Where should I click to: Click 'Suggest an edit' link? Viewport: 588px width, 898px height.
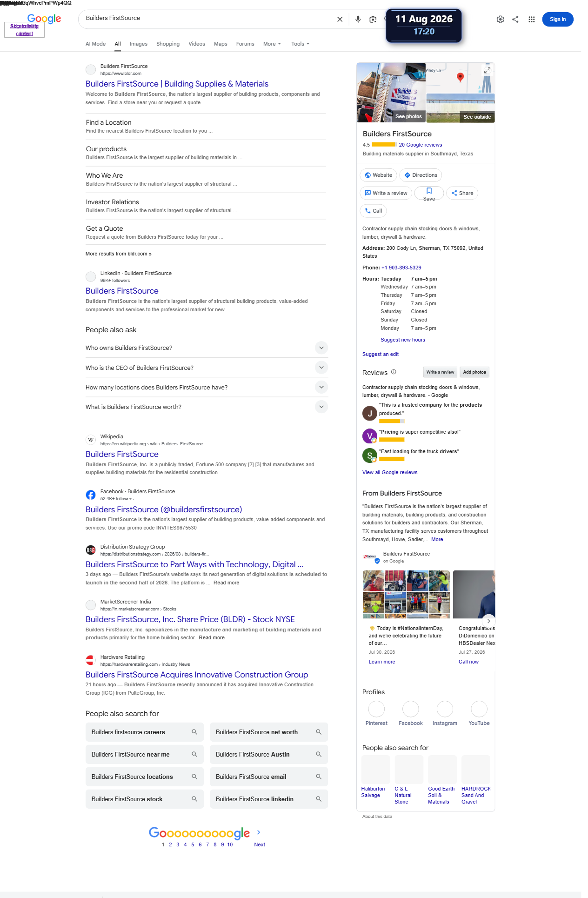point(381,354)
